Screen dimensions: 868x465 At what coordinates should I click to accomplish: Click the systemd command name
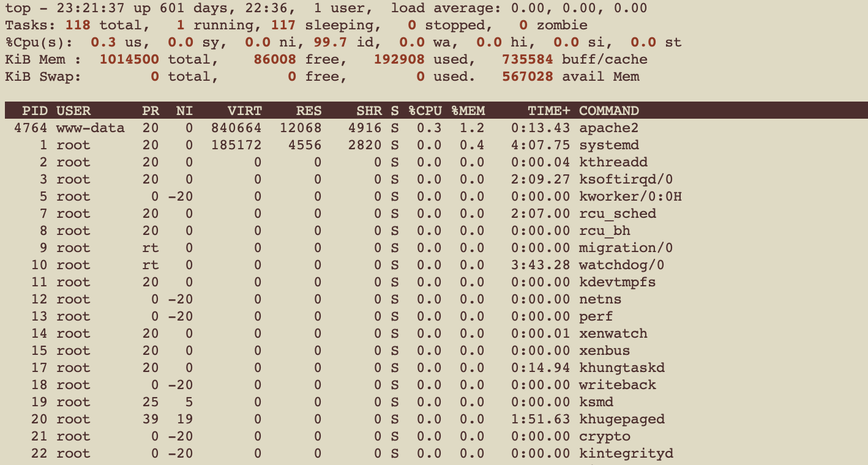[x=609, y=145]
